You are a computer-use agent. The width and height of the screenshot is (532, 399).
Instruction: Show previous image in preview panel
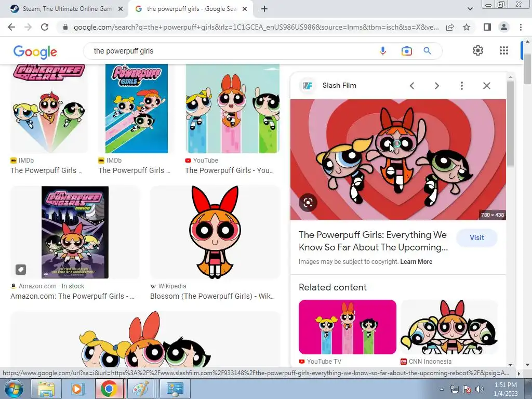click(x=412, y=86)
